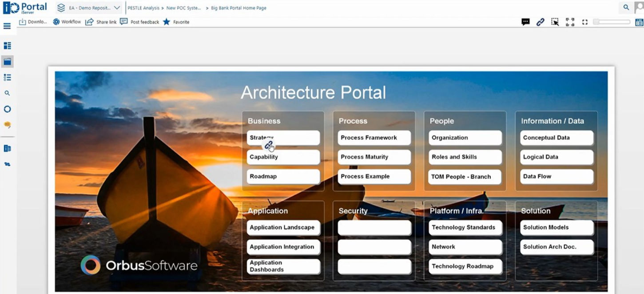This screenshot has width=644, height=294.
Task: Click the zoom slider track
Action: tap(612, 22)
